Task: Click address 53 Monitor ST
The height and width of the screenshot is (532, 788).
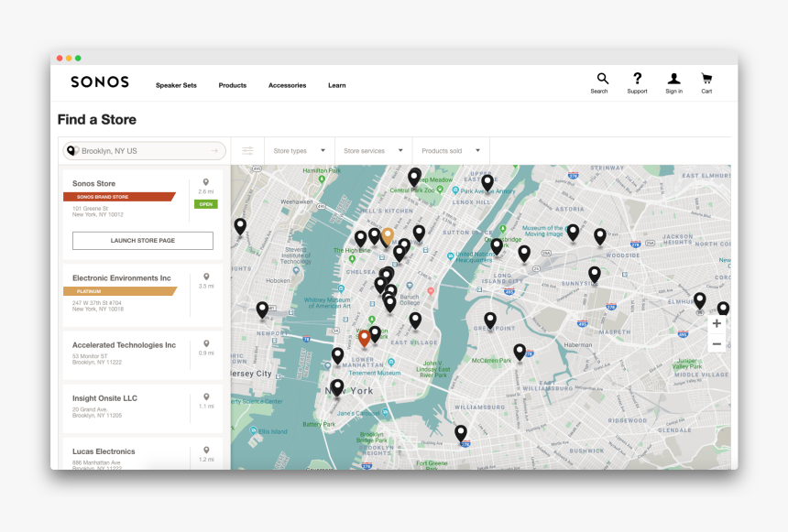Action: 90,355
